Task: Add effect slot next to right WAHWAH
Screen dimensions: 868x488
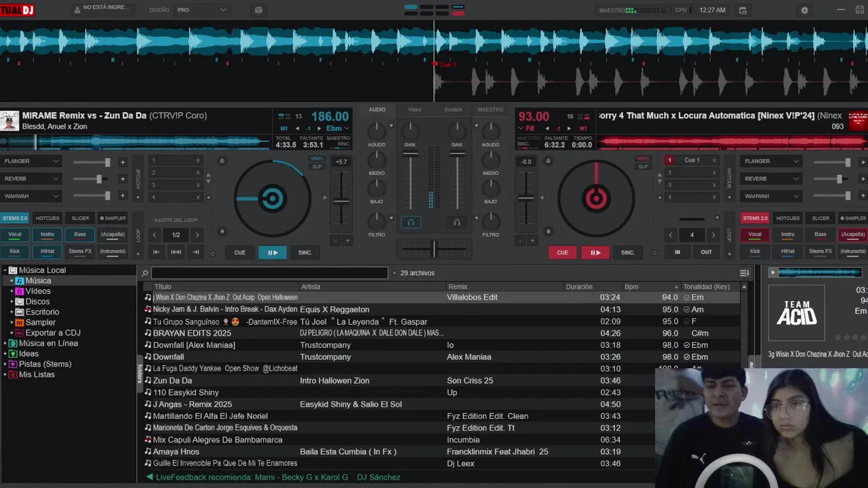Action: 863,196
